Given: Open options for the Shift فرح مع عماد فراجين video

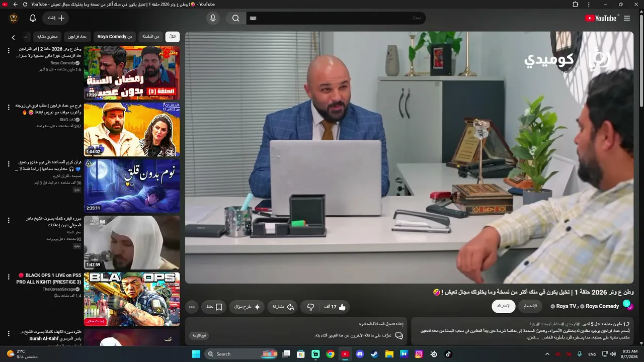Looking at the screenshot, I should [x=9, y=107].
